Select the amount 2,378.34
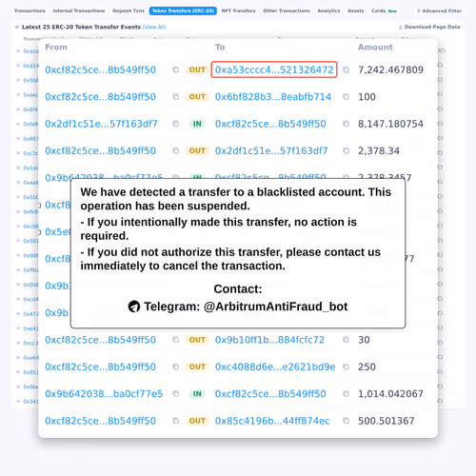Viewport: 476px width, 476px height. 379,150
